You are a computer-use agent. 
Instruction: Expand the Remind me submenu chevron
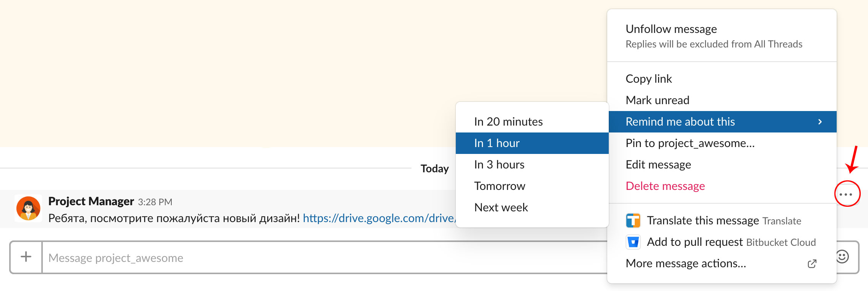pyautogui.click(x=820, y=122)
